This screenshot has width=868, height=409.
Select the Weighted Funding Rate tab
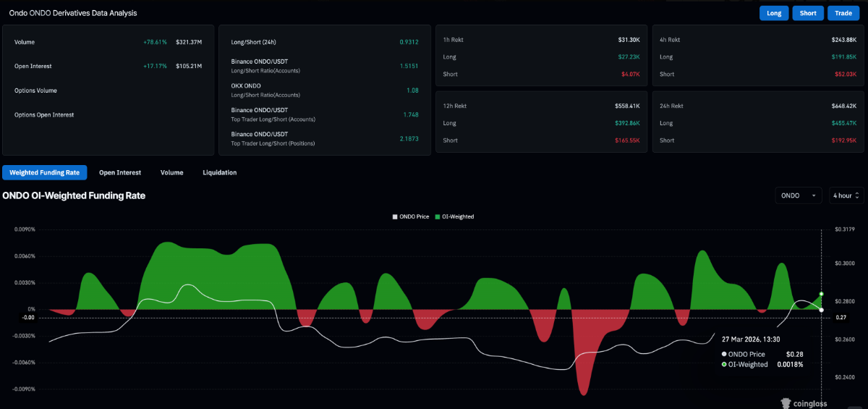point(45,172)
